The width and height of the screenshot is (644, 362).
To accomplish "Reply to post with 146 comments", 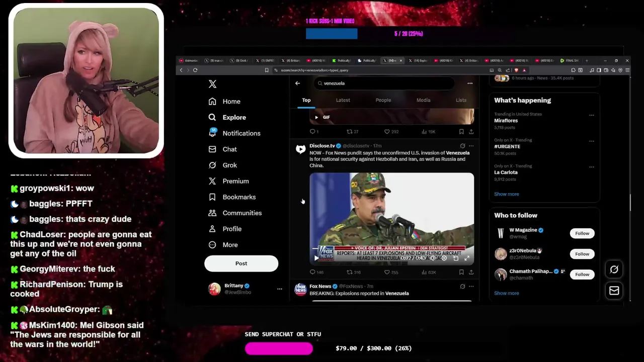I will point(312,272).
